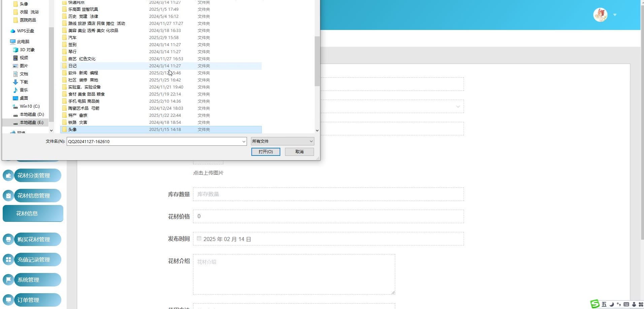The width and height of the screenshot is (644, 309).
Task: Select the 音乐 music note icon
Action: point(15,90)
